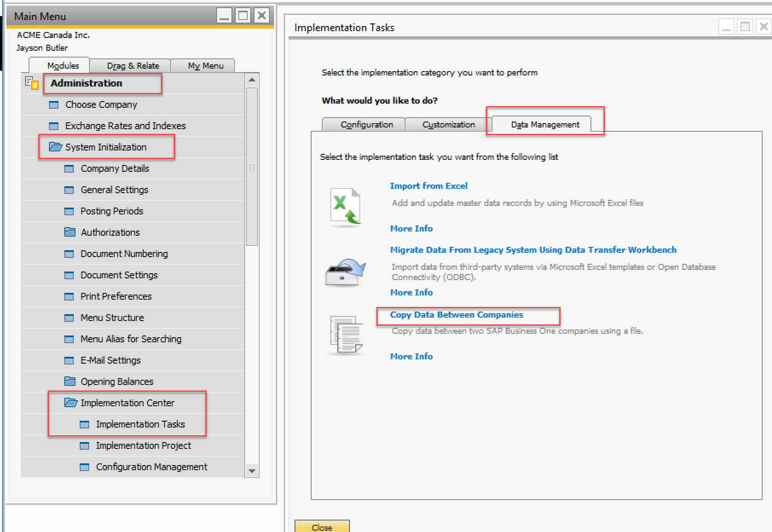Click the Excel import icon
Screen dimensions: 772x532
[x=346, y=207]
